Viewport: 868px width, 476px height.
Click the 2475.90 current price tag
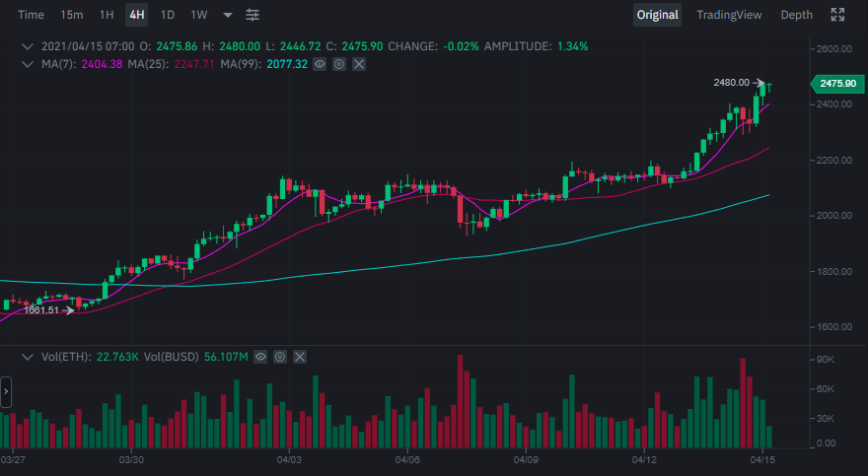(x=835, y=84)
